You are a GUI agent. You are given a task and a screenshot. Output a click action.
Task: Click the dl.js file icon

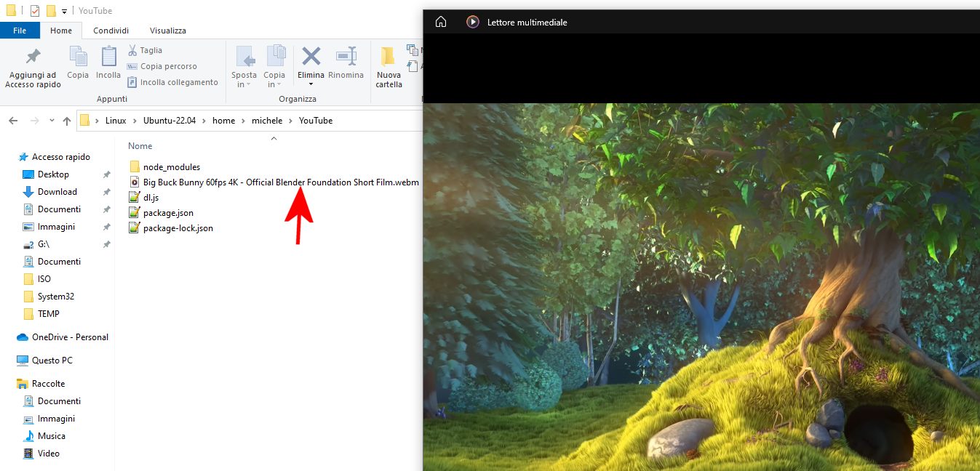click(x=134, y=198)
